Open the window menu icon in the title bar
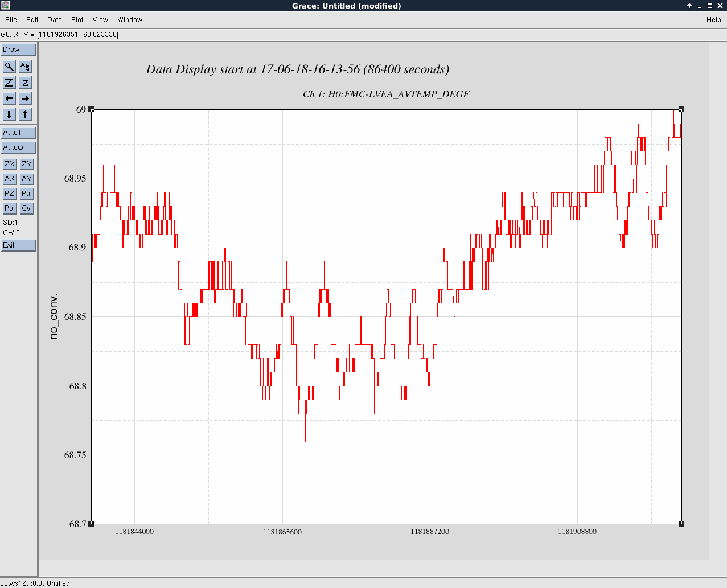 pyautogui.click(x=5, y=5)
